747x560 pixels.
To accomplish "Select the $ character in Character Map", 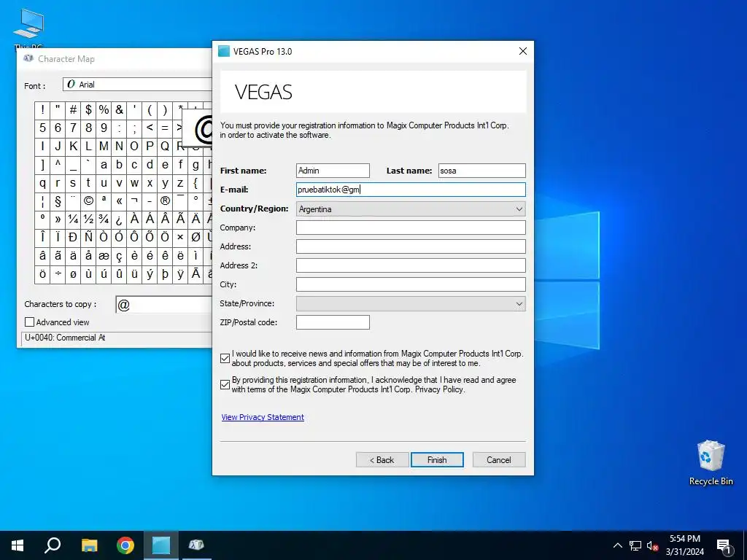I will point(88,110).
